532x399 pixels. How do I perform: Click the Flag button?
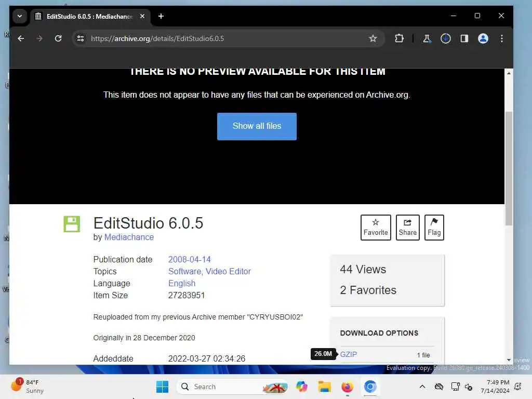tap(434, 228)
